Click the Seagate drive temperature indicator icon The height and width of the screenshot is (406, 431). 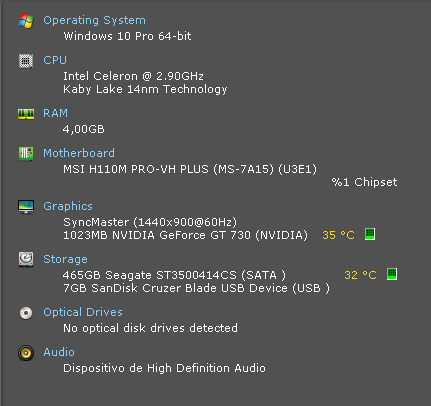pos(392,274)
